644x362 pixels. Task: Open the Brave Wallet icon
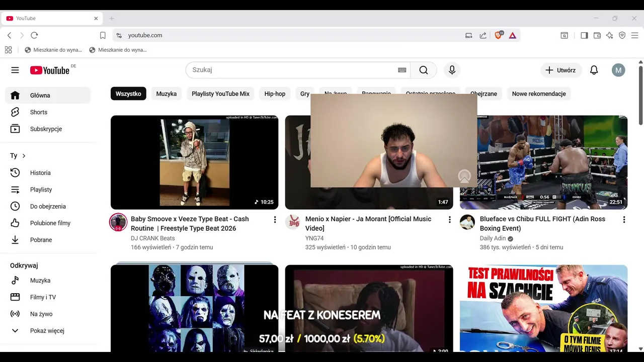597,35
